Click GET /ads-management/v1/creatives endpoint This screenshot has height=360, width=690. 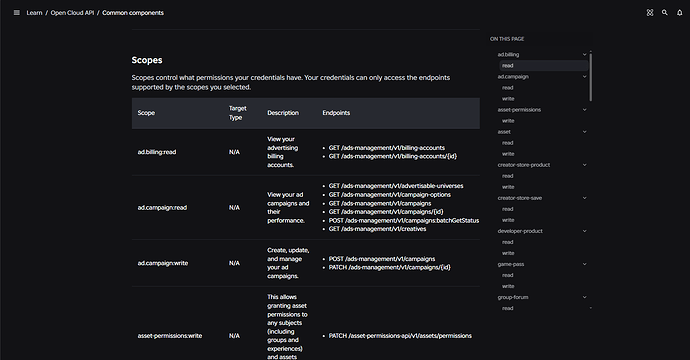378,229
